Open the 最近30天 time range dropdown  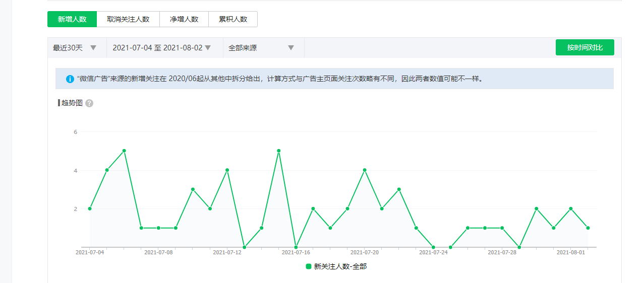pos(75,48)
